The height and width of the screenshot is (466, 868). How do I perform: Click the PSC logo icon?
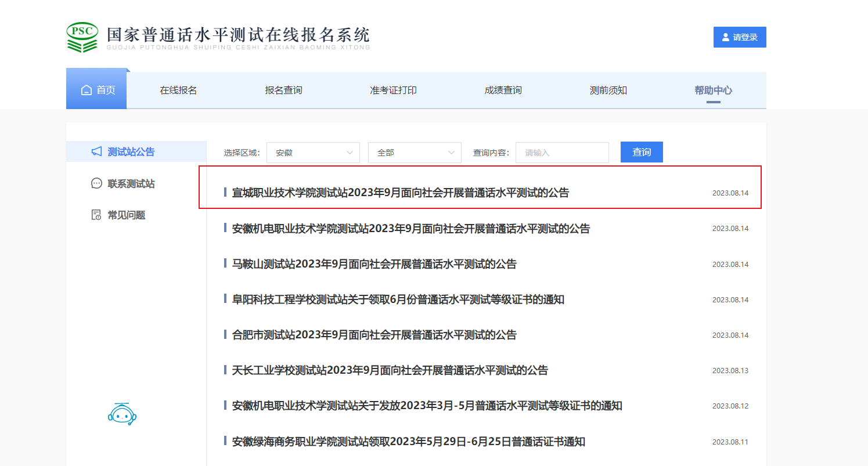point(82,38)
